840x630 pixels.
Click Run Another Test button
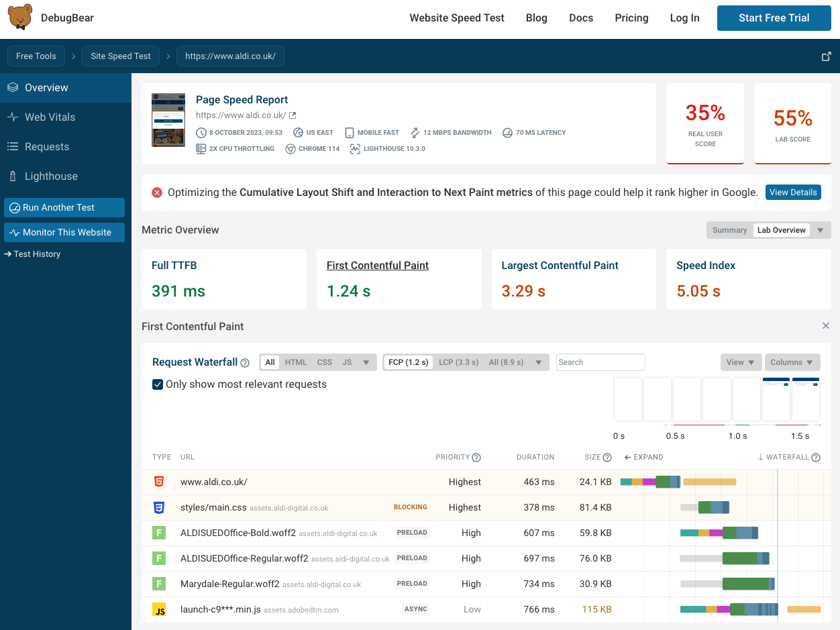click(64, 207)
